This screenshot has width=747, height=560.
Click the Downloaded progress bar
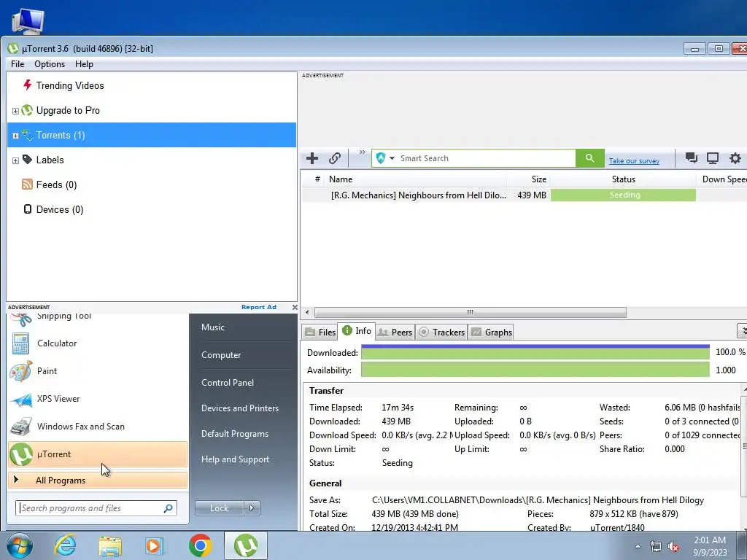535,352
